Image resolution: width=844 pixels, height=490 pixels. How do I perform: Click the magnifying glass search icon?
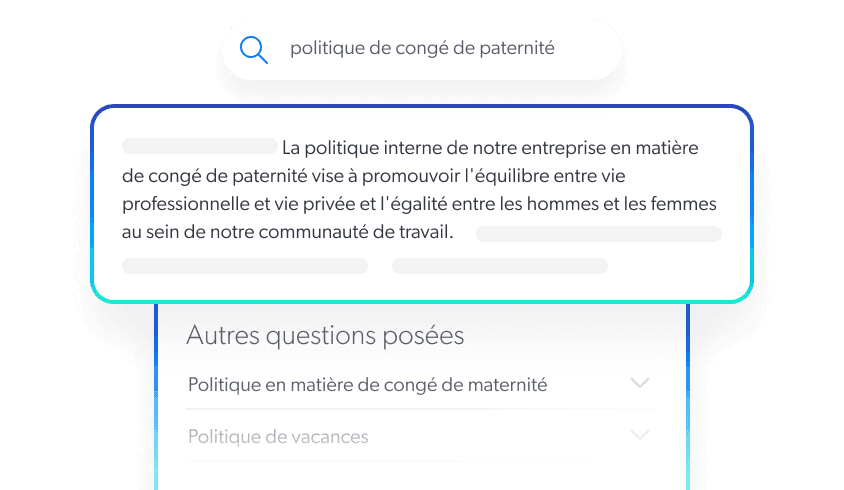coord(255,49)
